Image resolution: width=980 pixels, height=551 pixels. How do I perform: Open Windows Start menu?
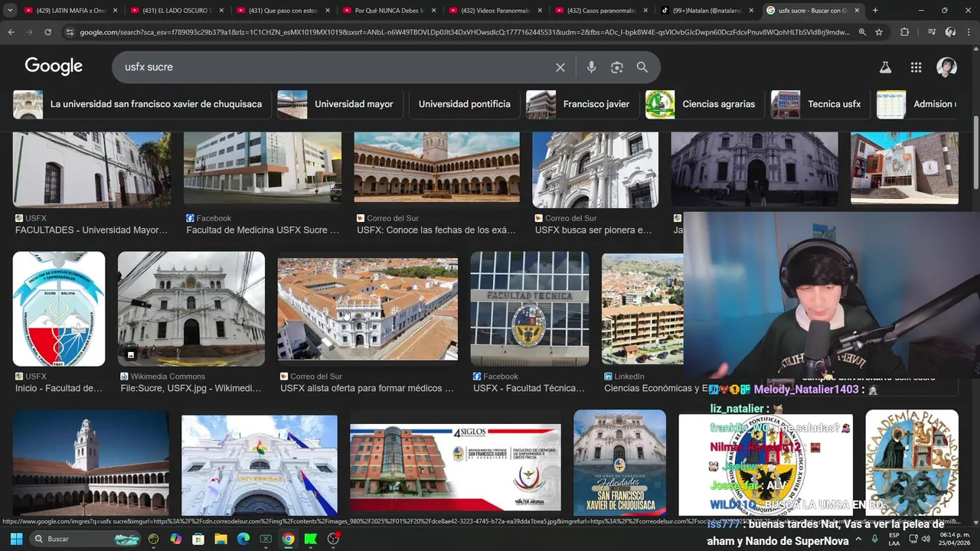[16, 539]
